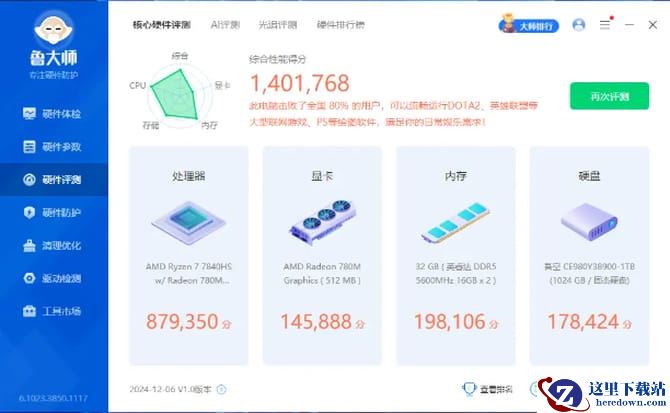Click the memory stick illustration
Screen dimensions: 670x413
tap(455, 223)
